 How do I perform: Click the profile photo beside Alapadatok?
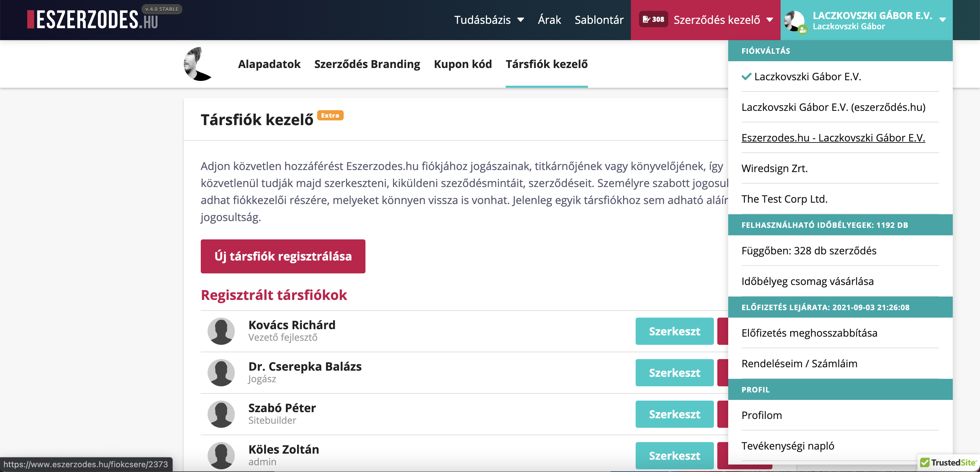[x=198, y=64]
